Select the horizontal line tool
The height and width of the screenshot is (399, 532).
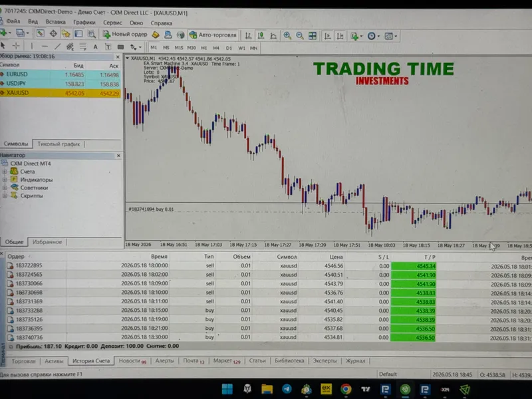coord(45,46)
